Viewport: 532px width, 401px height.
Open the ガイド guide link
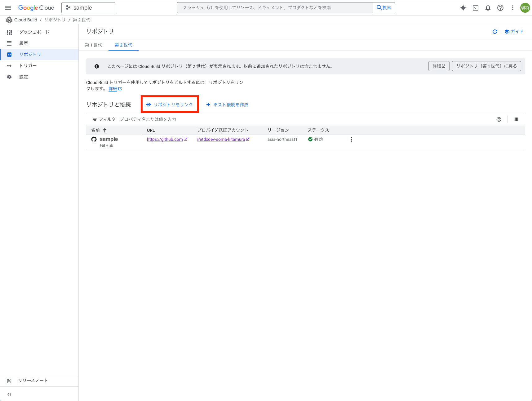[x=514, y=32]
